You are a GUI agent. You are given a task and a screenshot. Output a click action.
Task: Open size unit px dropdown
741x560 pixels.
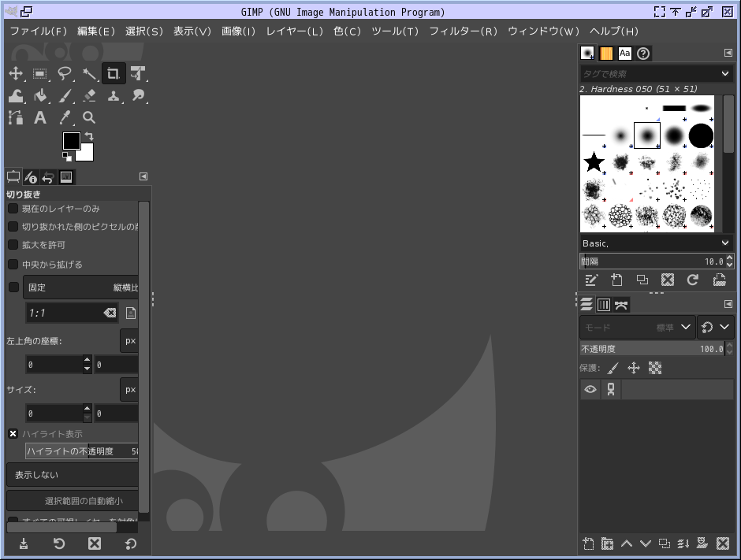pos(129,390)
